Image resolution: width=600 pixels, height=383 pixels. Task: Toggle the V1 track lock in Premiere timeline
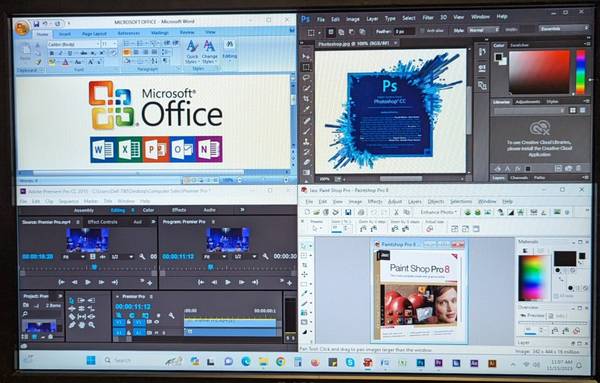pyautogui.click(x=129, y=322)
